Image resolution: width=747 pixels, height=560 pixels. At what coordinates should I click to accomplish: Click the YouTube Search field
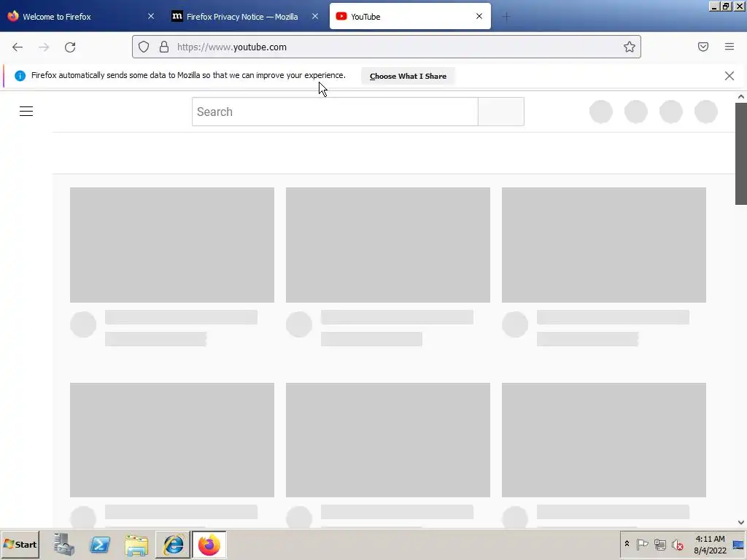click(x=335, y=112)
